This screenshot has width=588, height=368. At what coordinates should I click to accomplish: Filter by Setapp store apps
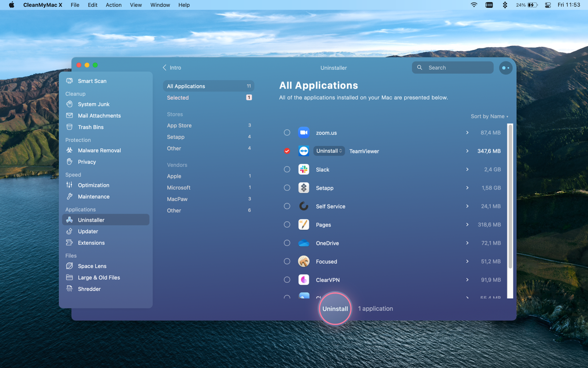209,137
